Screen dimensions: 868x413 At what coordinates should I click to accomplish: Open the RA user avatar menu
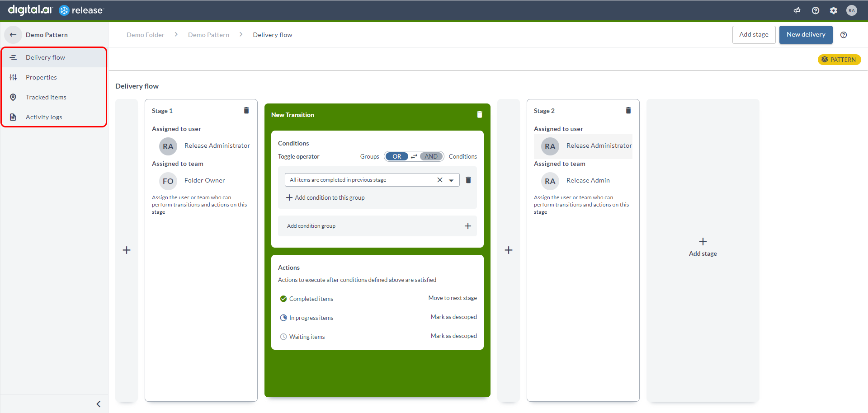pyautogui.click(x=852, y=10)
